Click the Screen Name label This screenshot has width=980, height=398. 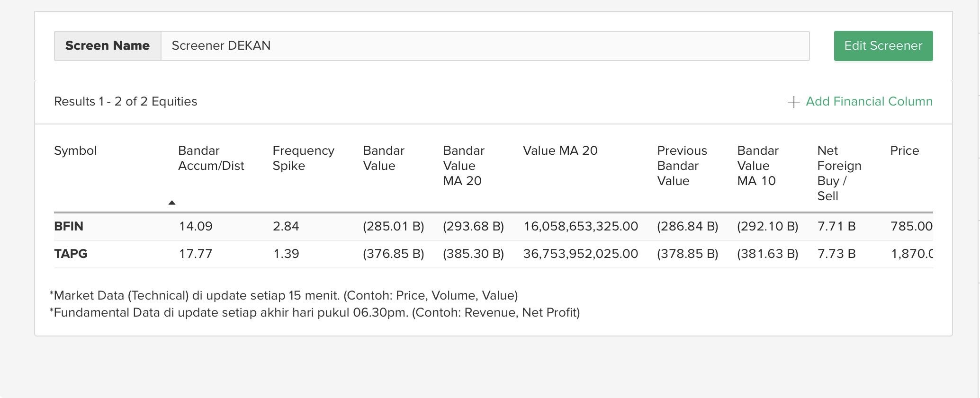click(x=108, y=46)
